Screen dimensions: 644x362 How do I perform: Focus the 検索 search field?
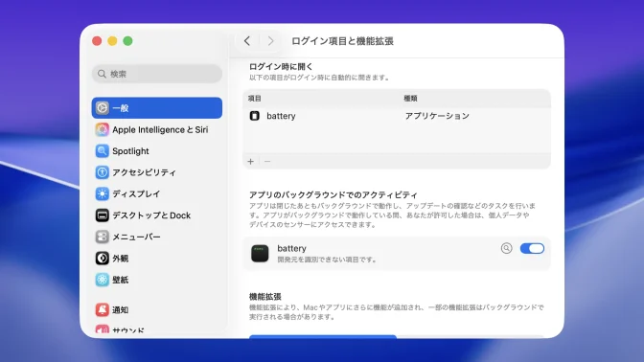(157, 74)
